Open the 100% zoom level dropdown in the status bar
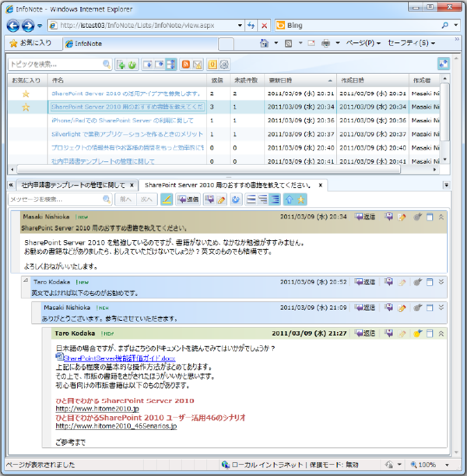467x476 pixels. tap(447, 465)
